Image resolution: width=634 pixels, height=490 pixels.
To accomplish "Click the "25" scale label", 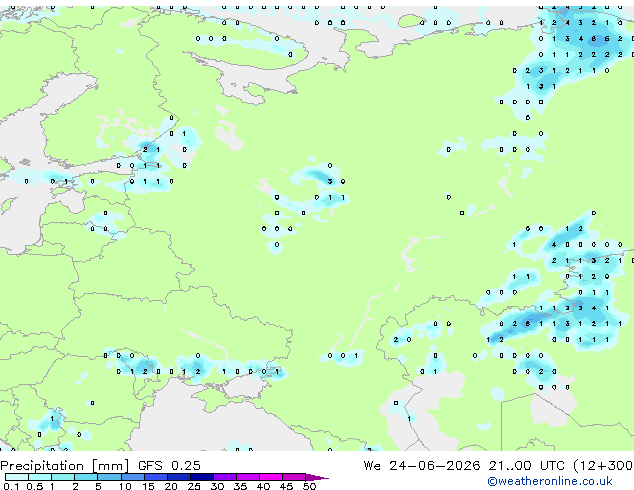I will pyautogui.click(x=194, y=486).
